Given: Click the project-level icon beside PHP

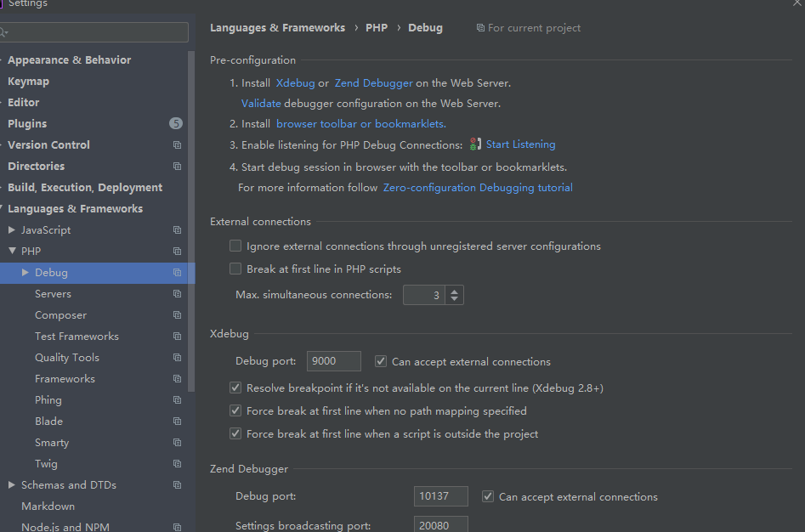Looking at the screenshot, I should 177,252.
